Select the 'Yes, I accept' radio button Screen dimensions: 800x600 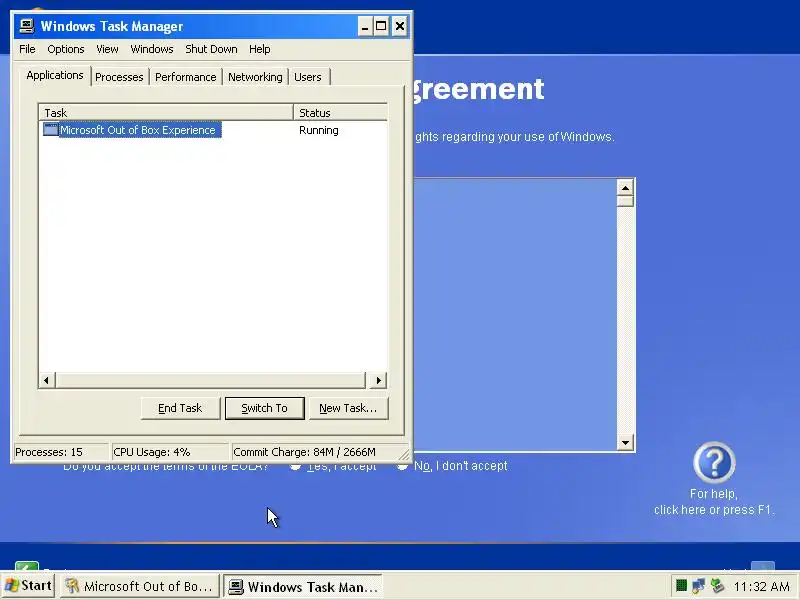pos(295,465)
